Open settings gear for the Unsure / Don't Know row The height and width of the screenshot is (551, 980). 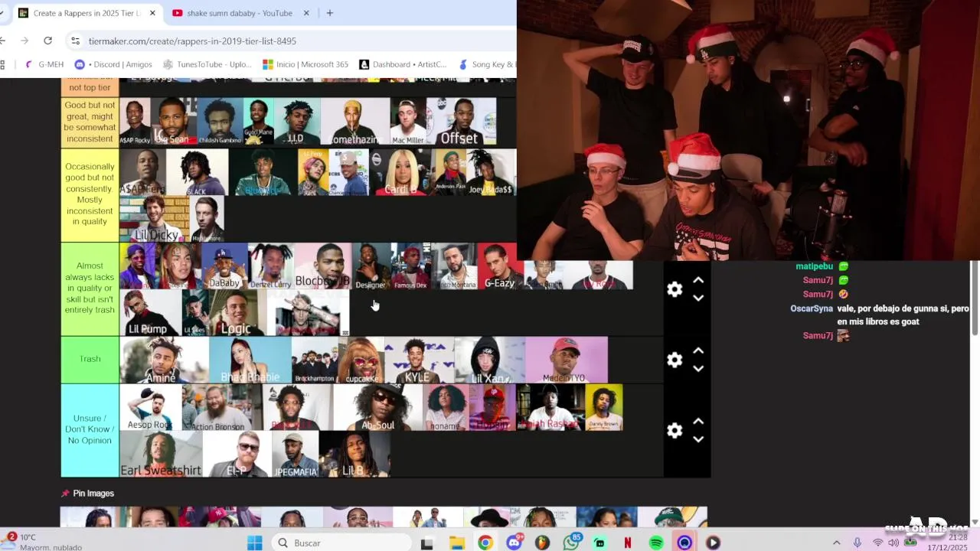675,431
